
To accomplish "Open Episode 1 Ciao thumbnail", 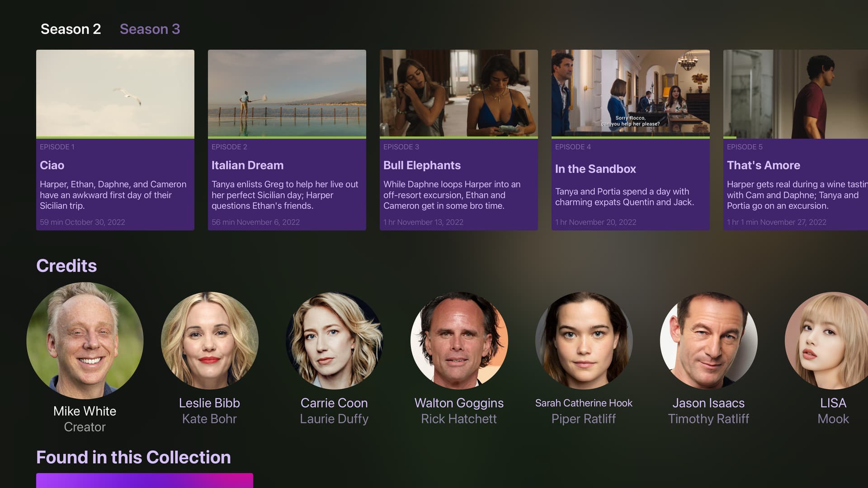I will (x=115, y=93).
